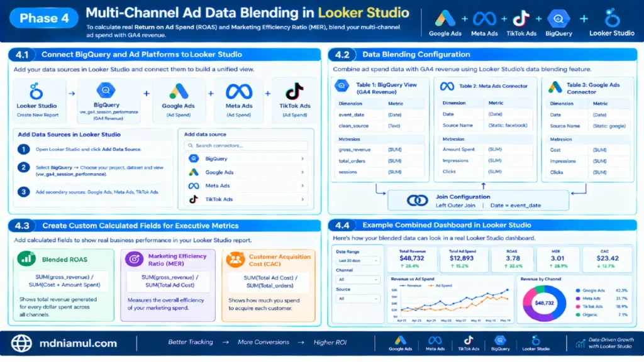Expand the Google Ads connector row chevron
644x362 pixels.
click(303, 172)
